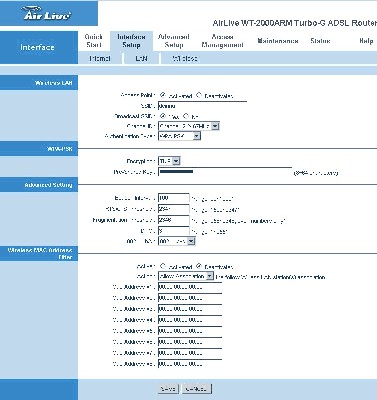Switch to the Advanced Setup tab
Image resolution: width=377 pixels, height=400 pixels.
click(x=174, y=41)
